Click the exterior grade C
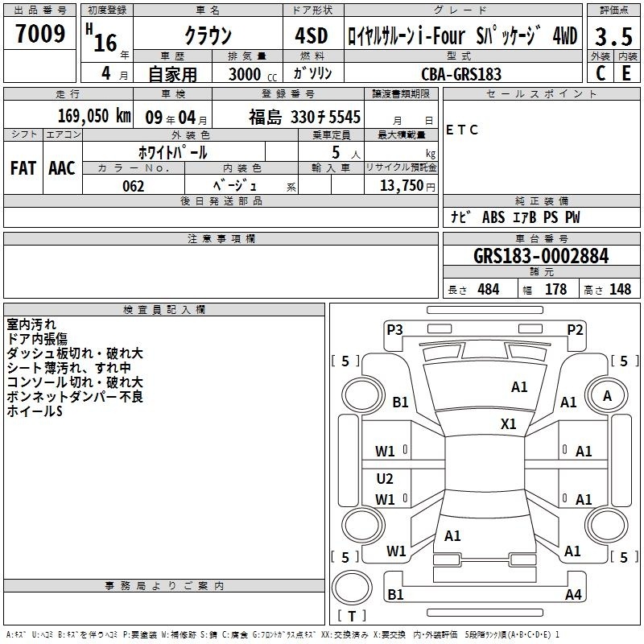Image resolution: width=644 pixels, height=644 pixels. (600, 73)
